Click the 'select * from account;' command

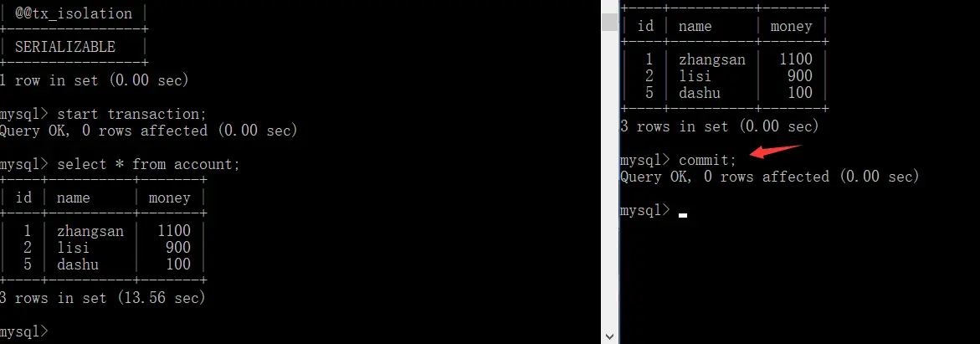pyautogui.click(x=149, y=165)
